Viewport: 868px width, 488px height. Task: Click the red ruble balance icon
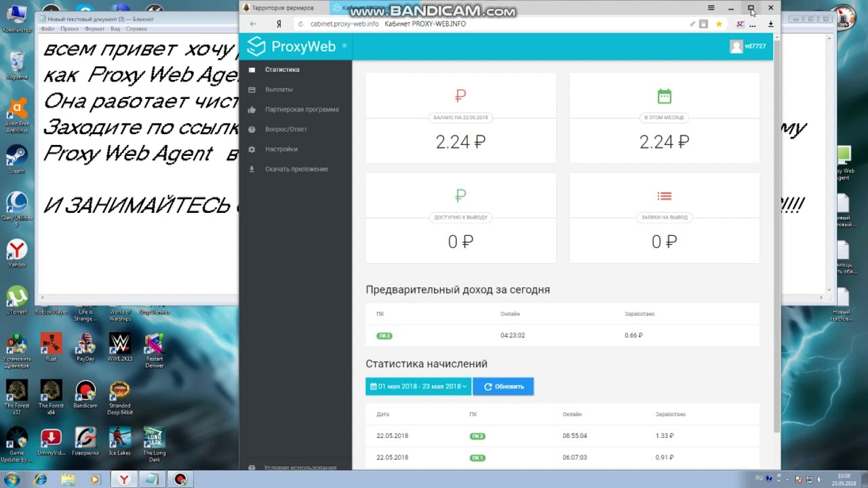[460, 96]
